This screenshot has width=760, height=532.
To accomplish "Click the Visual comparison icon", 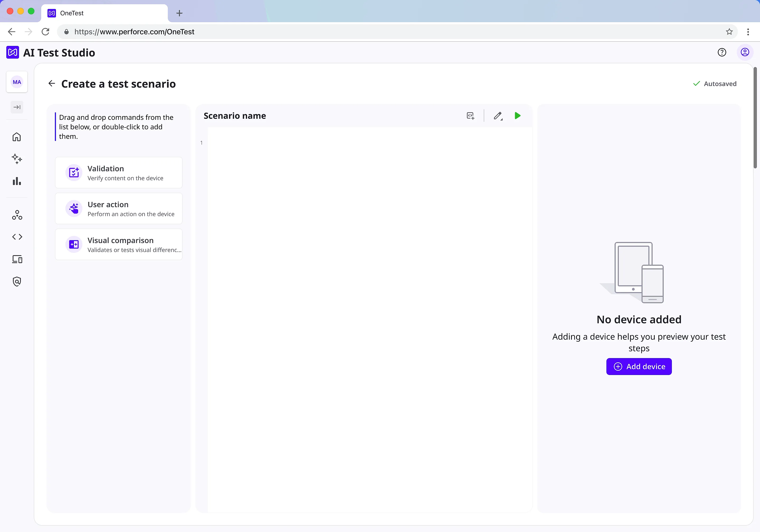I will (x=74, y=244).
